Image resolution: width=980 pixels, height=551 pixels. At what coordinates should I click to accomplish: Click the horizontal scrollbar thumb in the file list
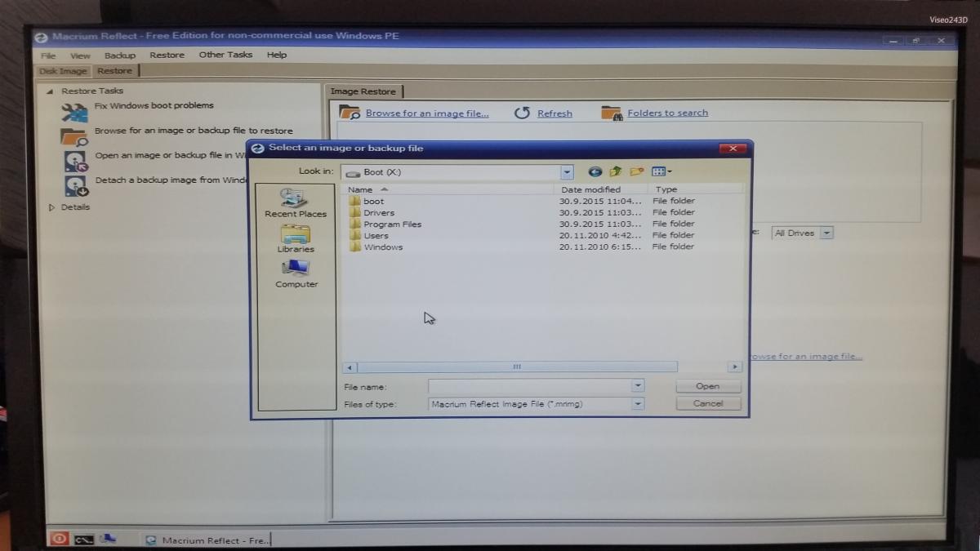pyautogui.click(x=517, y=367)
